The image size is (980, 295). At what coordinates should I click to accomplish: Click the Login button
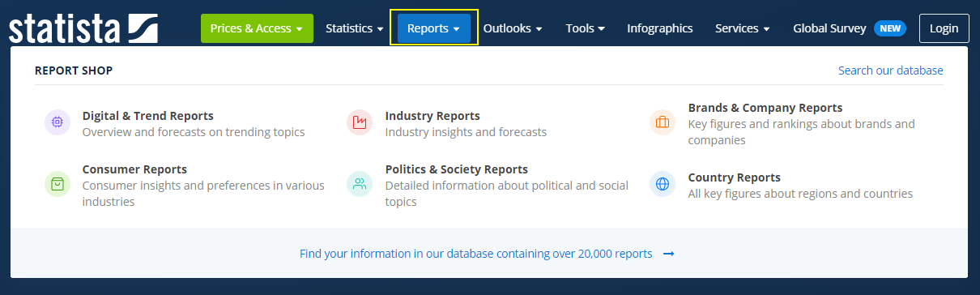pyautogui.click(x=944, y=28)
